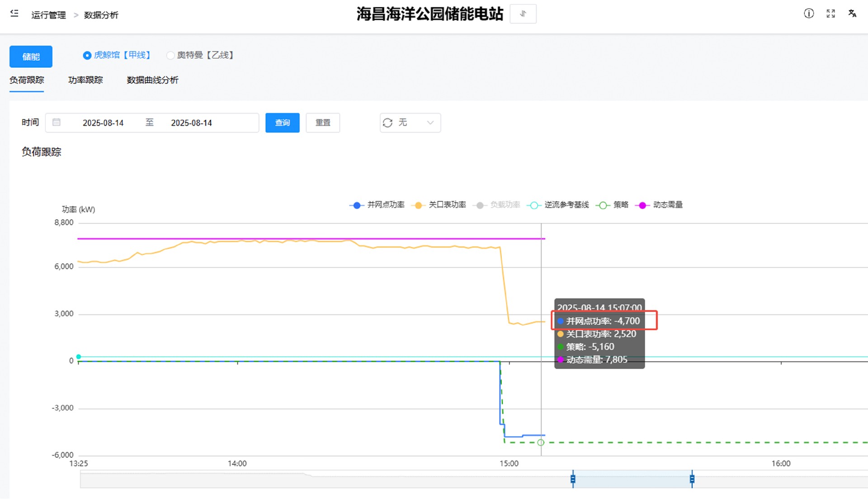Screen dimensions: 868x499
Task: Select 虎鲸馆【甲线】 radio option
Action: [87, 55]
